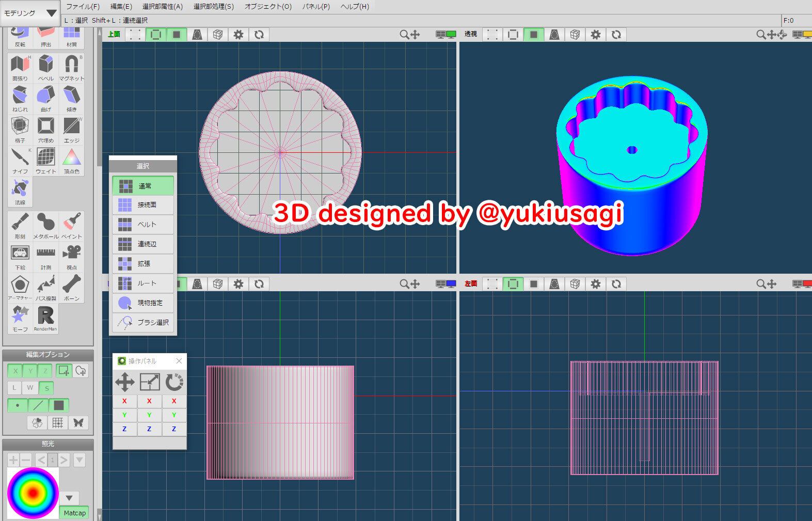Viewport: 812px width, 521px height.
Task: Select the Magnet (マグネット) tool
Action: click(x=71, y=67)
